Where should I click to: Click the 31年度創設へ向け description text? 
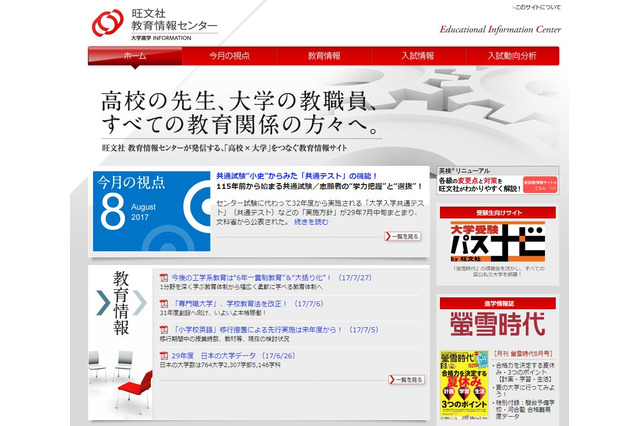pos(213,313)
